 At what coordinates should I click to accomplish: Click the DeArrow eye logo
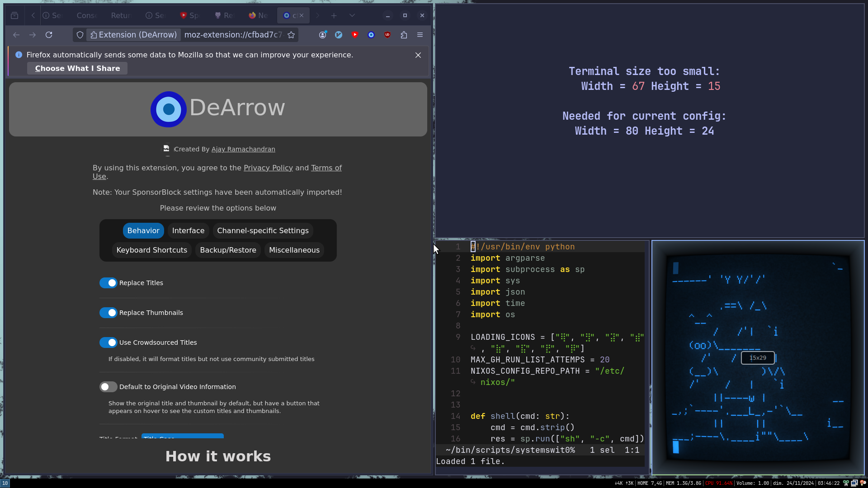click(x=169, y=109)
